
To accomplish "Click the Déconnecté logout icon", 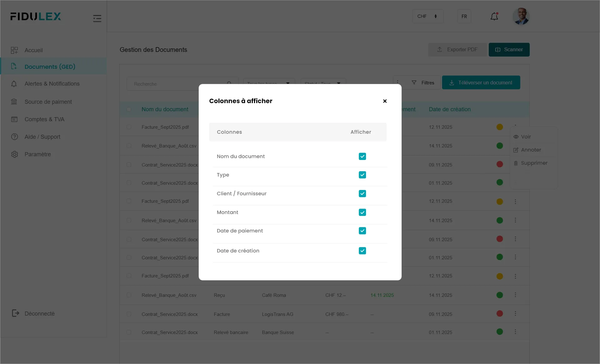I will (x=15, y=313).
